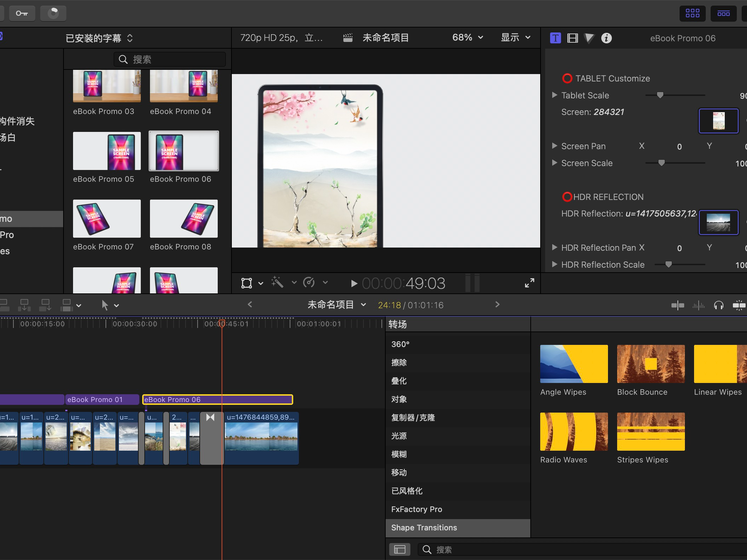This screenshot has width=747, height=560.
Task: Open the Select tool dropdown arrow
Action: coord(116,306)
